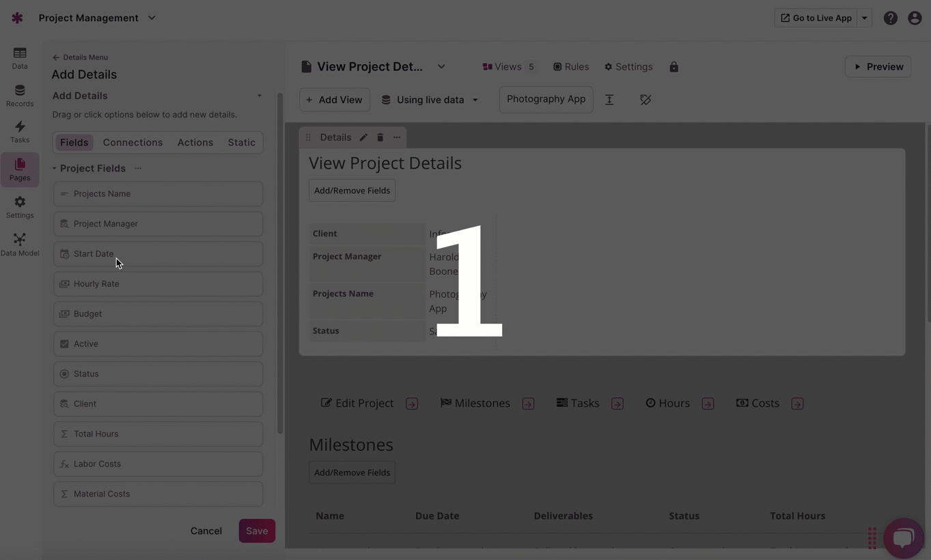Switch to the Actions tab

pos(195,143)
